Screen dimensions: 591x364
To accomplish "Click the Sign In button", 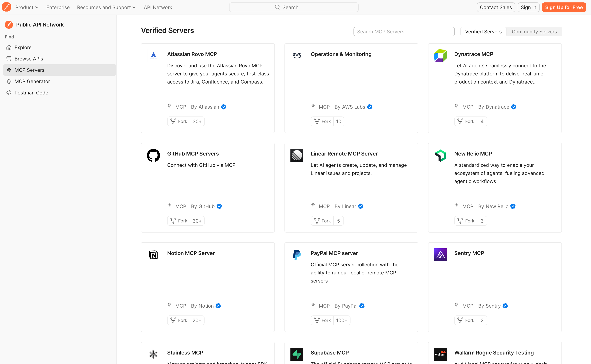I will [x=528, y=7].
